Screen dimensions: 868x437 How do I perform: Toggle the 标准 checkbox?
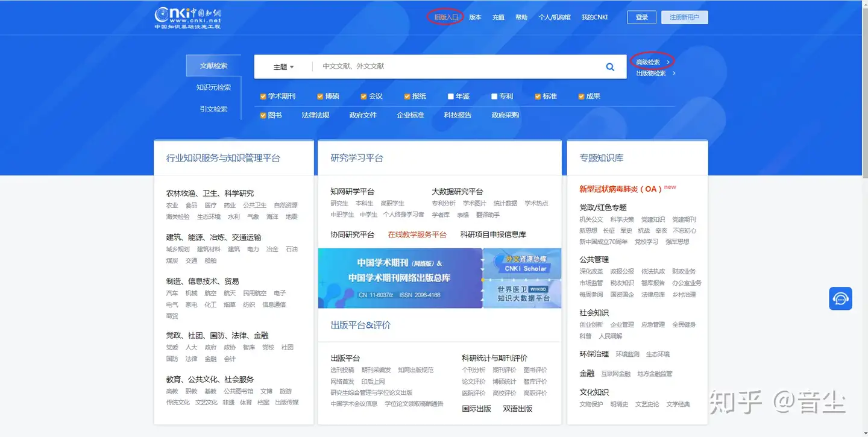coord(538,96)
